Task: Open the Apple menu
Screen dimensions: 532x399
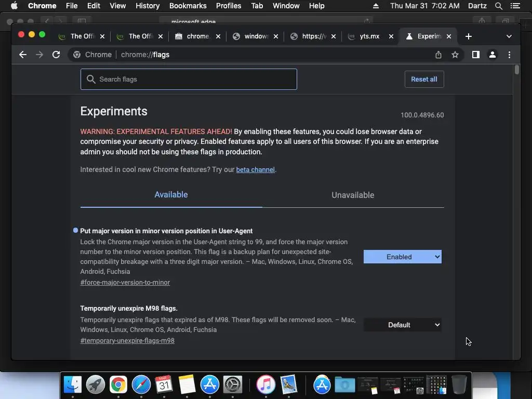Action: (14, 6)
